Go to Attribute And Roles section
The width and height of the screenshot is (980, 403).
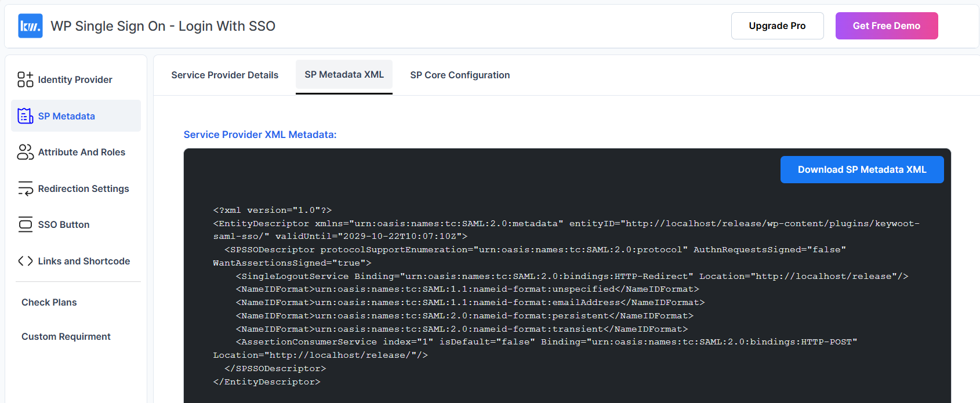tap(76, 152)
